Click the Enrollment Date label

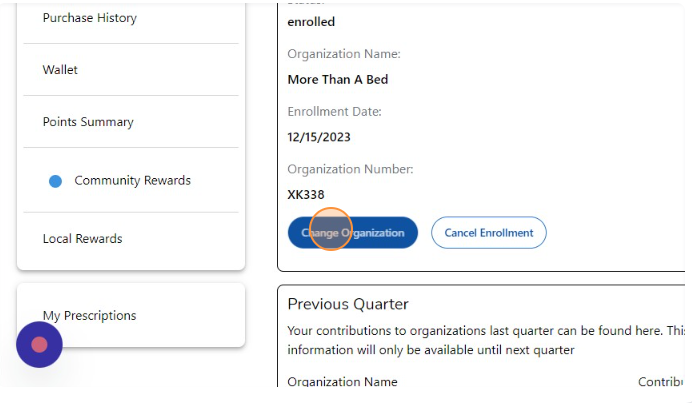[334, 111]
